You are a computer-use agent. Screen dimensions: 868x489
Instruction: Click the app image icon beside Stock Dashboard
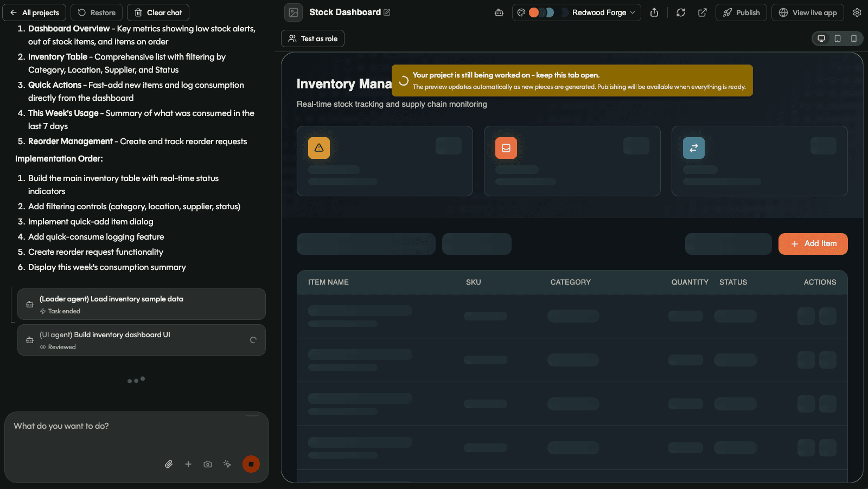(293, 12)
